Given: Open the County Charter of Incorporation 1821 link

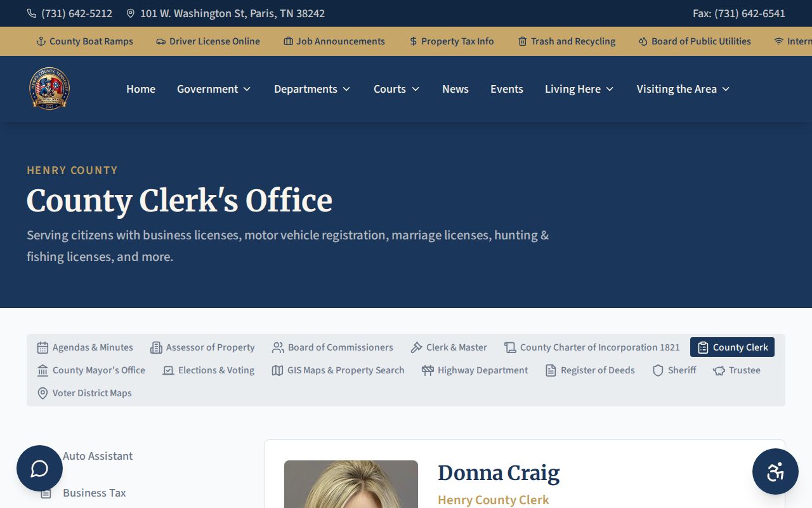Looking at the screenshot, I should coord(592,347).
